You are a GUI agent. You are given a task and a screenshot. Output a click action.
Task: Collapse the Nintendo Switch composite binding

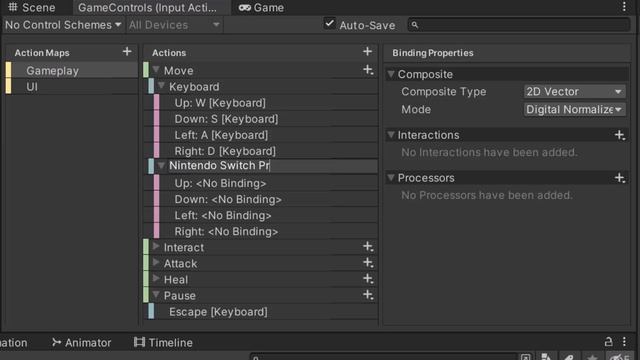[x=161, y=165]
